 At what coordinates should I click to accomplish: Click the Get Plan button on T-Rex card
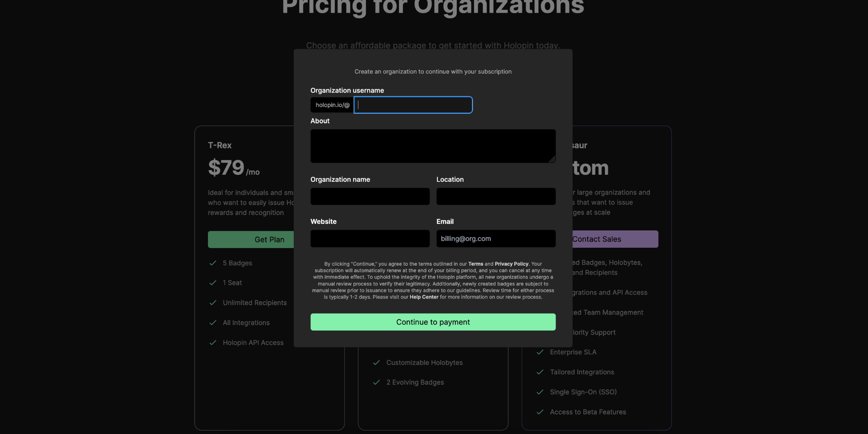tap(251, 240)
